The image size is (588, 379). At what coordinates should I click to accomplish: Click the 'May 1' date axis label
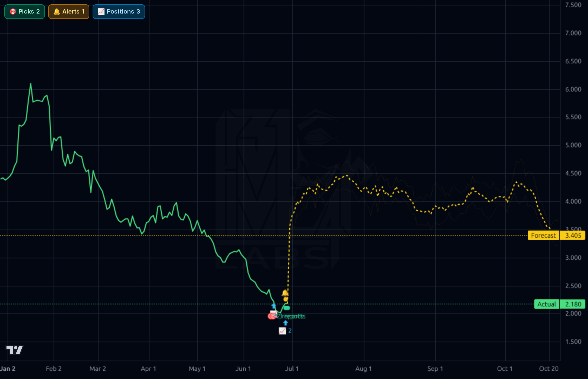pos(197,369)
